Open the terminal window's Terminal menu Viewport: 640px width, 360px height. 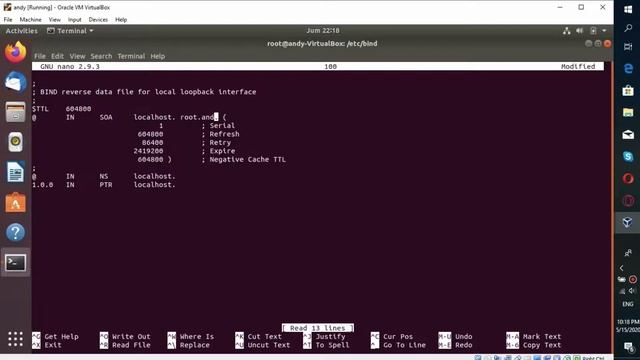131,56
